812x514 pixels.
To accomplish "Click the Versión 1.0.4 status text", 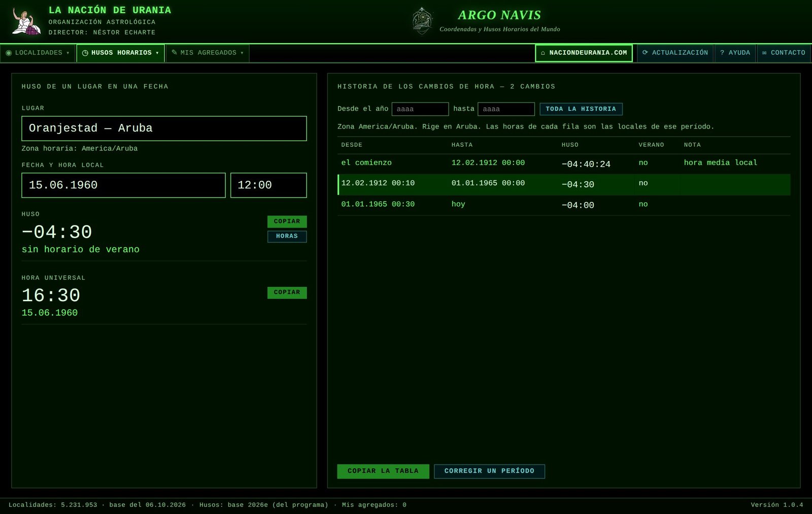I will click(x=777, y=505).
